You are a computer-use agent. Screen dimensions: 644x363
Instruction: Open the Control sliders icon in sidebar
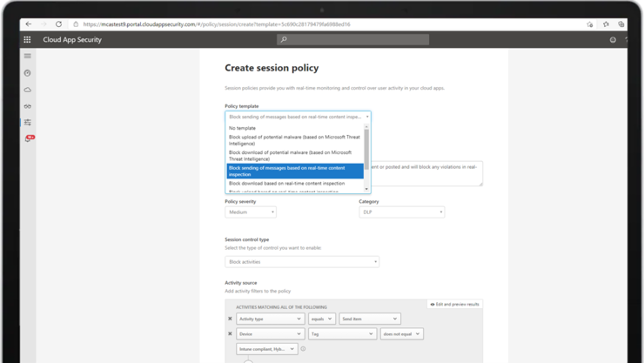(x=28, y=123)
